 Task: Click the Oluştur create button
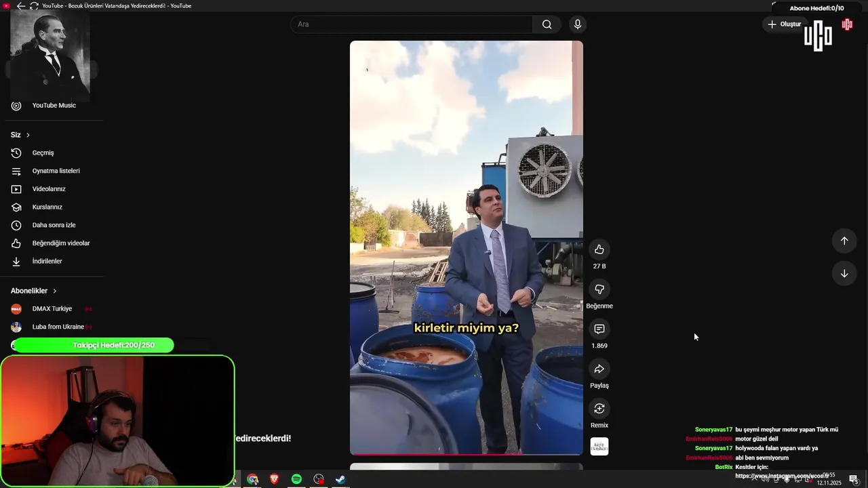coord(784,24)
